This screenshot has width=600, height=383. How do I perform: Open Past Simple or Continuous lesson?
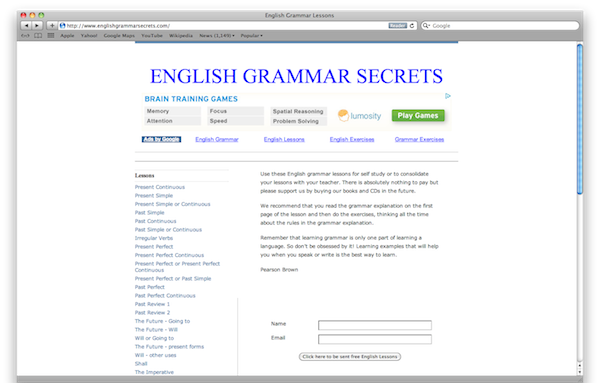point(168,230)
